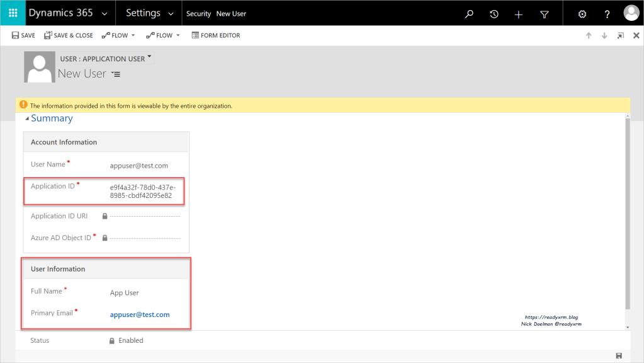Open the Form Editor

point(216,35)
